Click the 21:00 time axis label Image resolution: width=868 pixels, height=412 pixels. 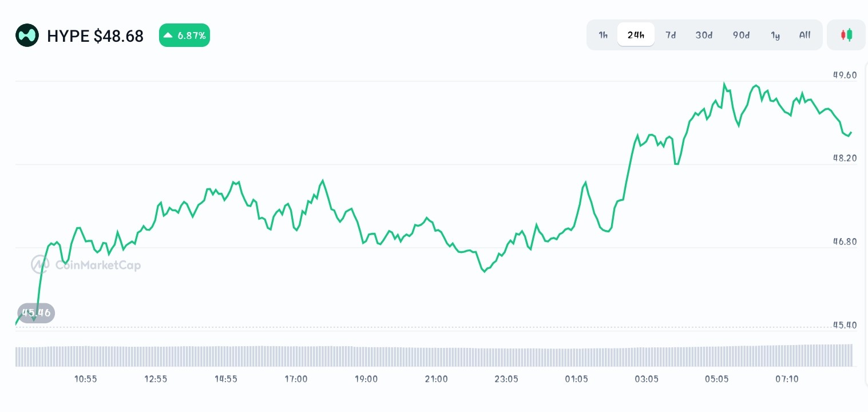tap(437, 379)
